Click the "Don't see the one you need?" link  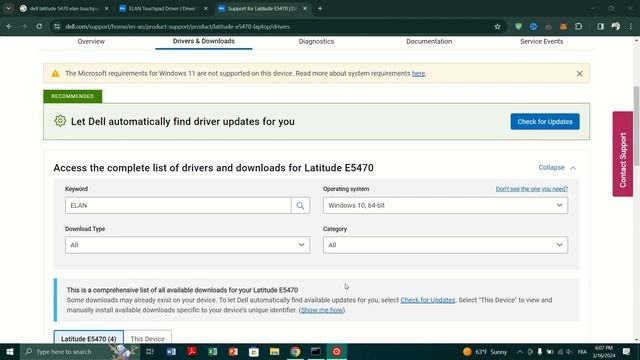pos(531,189)
